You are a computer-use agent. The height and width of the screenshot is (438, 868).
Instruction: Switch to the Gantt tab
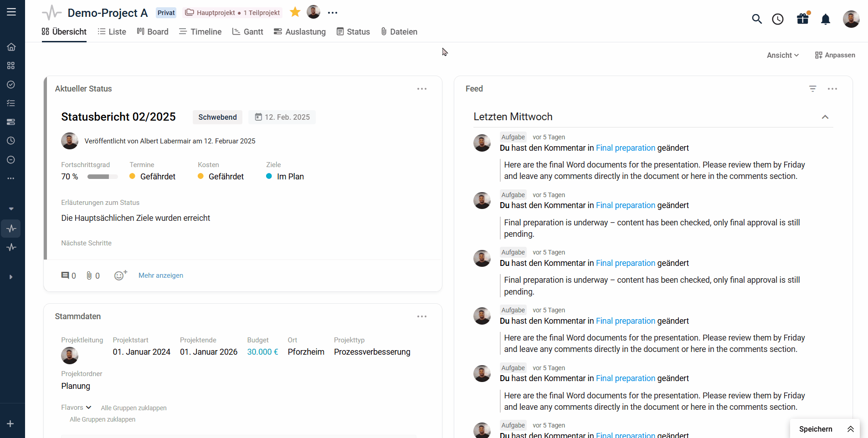click(x=248, y=32)
